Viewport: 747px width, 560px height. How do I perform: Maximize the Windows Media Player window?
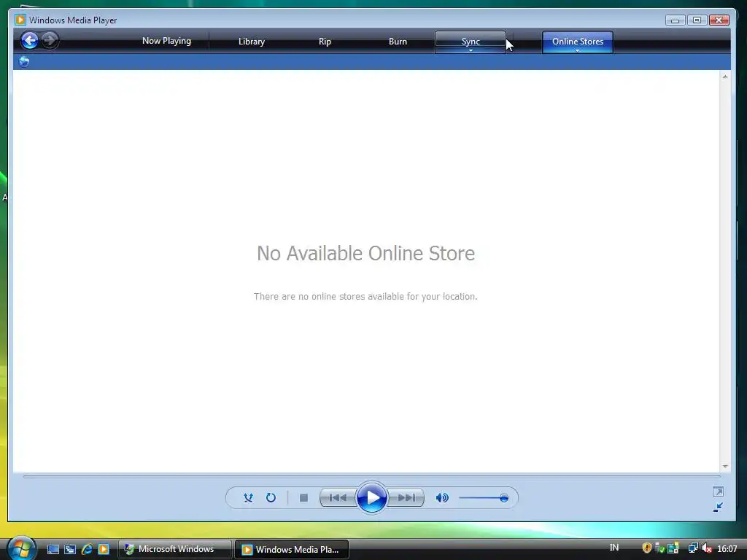[x=697, y=20]
